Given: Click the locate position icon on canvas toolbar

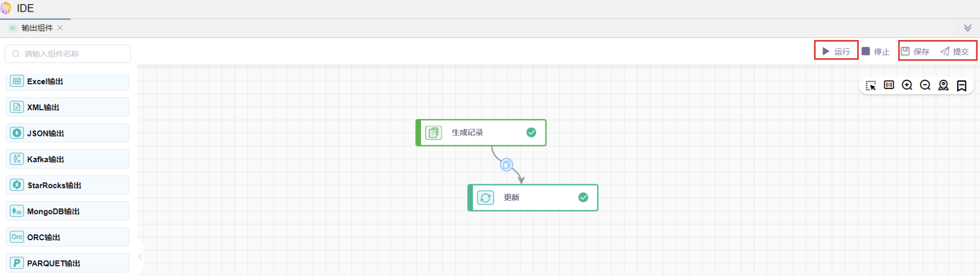Looking at the screenshot, I should pyautogui.click(x=944, y=85).
